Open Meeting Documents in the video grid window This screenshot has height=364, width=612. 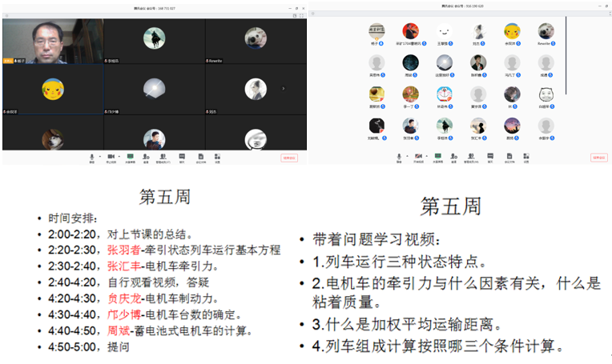[200, 157]
